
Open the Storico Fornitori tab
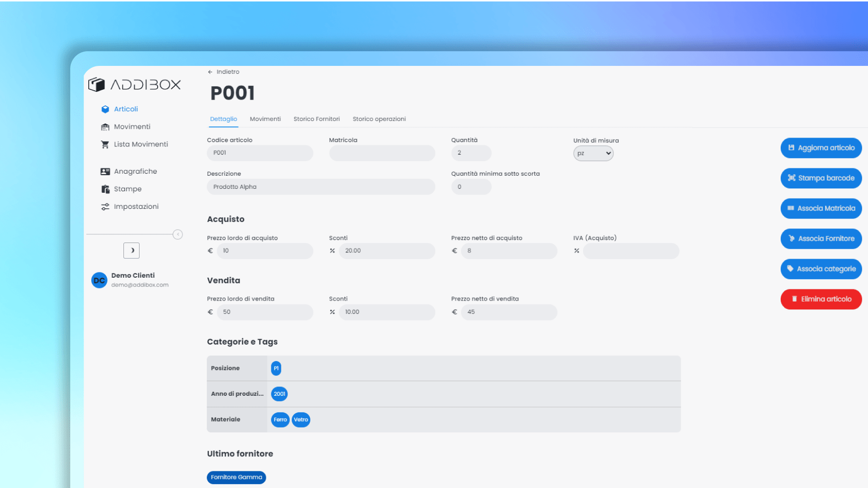coord(317,119)
